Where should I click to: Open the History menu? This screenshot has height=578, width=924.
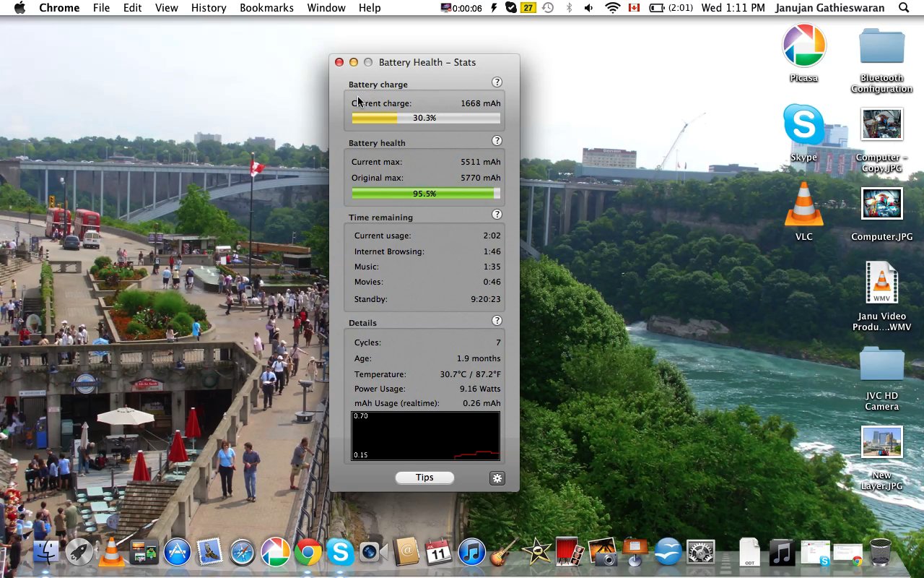[x=209, y=8]
